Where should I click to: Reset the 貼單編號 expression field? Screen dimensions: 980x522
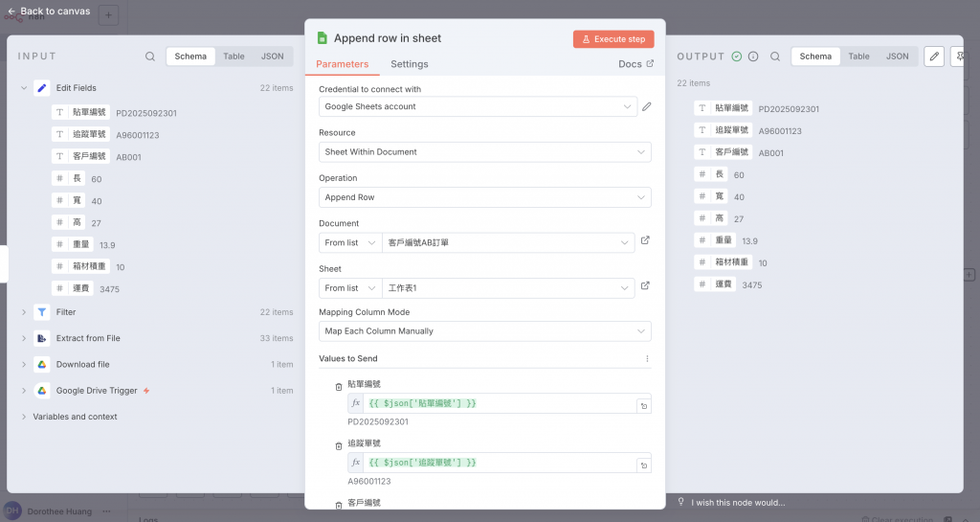pos(644,406)
